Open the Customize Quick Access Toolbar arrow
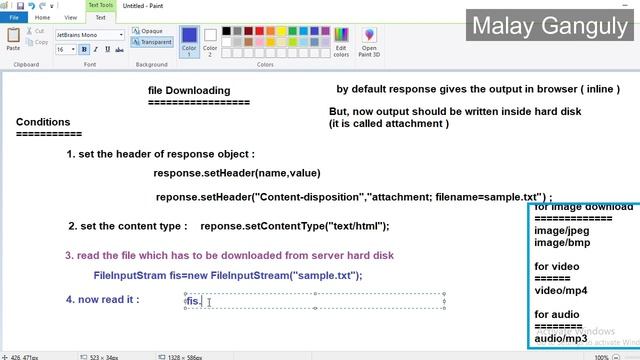Screen dimensions: 640x360 [x=52, y=6]
